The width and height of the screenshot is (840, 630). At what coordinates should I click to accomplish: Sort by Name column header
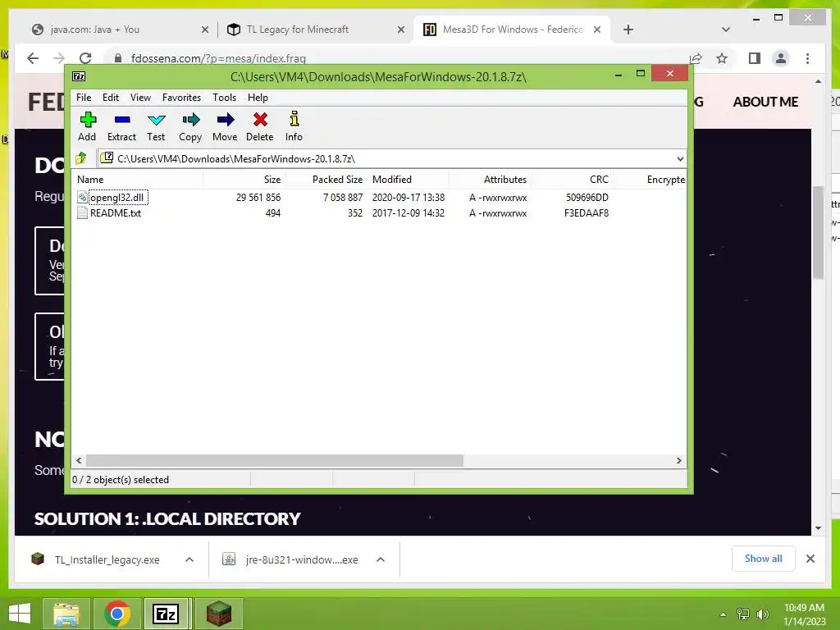tap(137, 180)
